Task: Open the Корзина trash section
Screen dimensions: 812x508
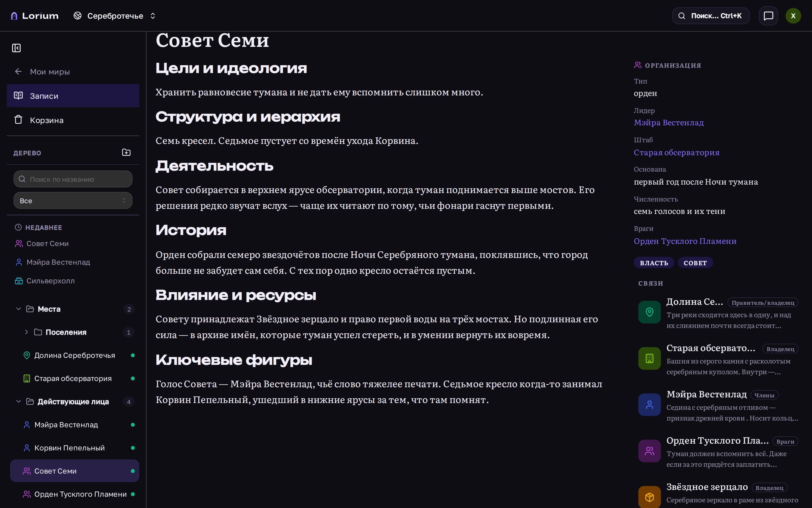Action: pos(73,120)
